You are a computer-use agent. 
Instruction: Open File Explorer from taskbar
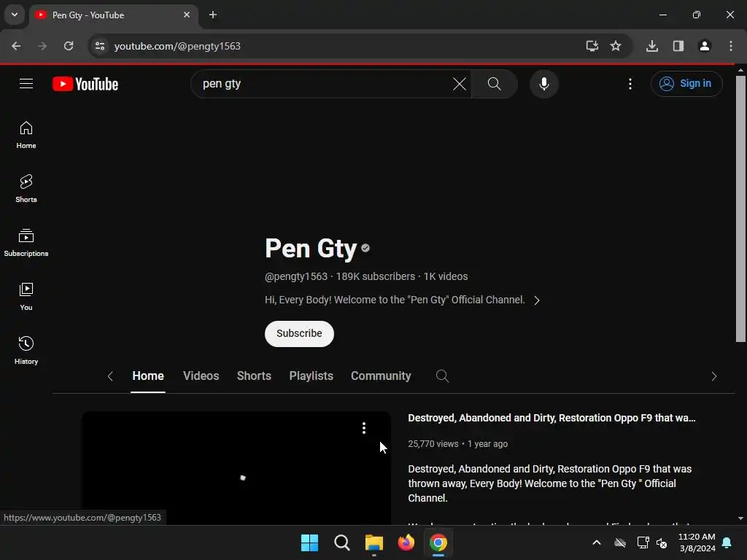click(x=374, y=542)
